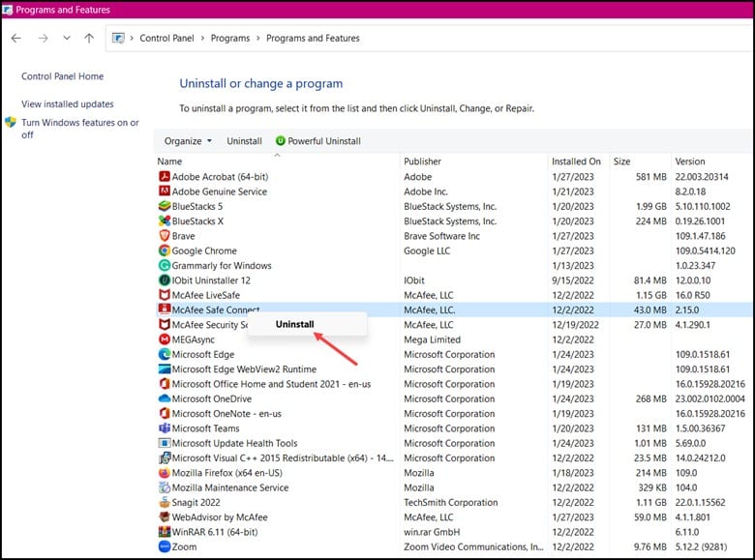
Task: Click the Microsoft Office Home and Student icon
Action: point(165,384)
